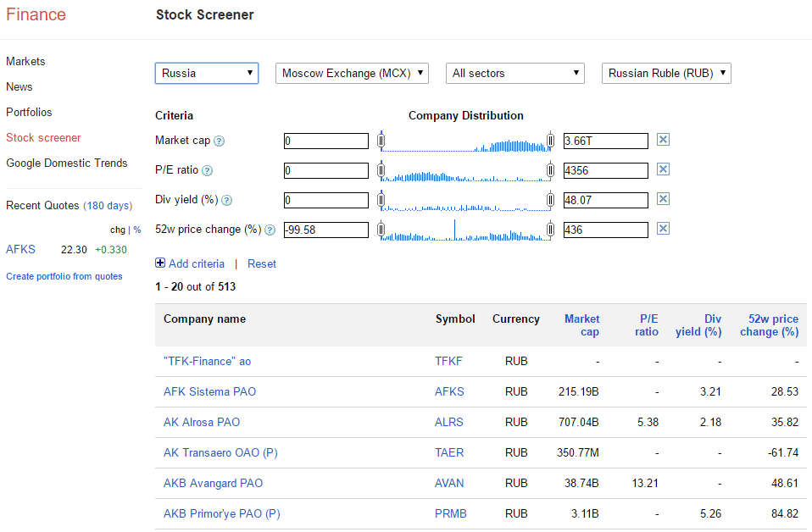Click the plus icon beside Add criteria

point(160,263)
